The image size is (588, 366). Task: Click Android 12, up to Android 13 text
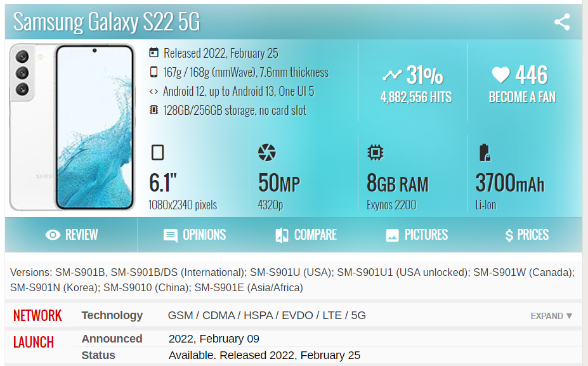238,91
